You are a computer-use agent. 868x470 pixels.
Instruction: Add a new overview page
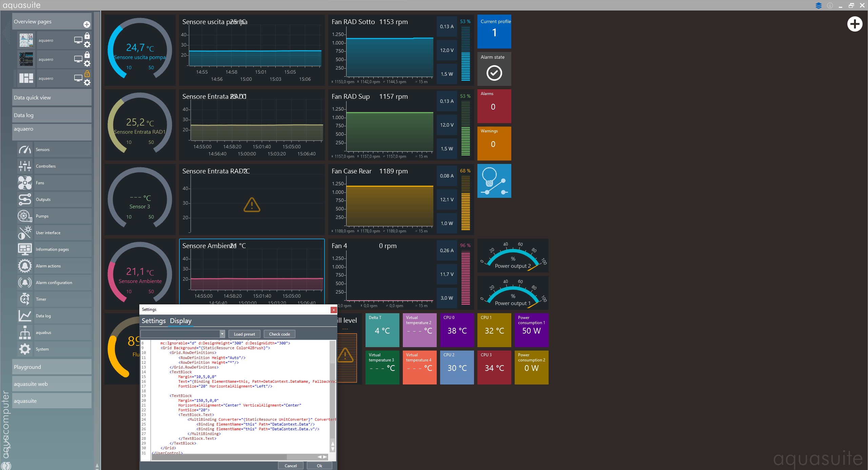coord(87,24)
